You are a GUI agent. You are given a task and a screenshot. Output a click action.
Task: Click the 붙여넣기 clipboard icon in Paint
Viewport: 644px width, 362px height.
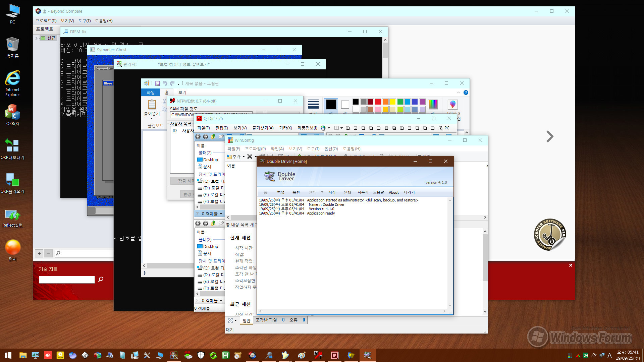click(x=152, y=105)
